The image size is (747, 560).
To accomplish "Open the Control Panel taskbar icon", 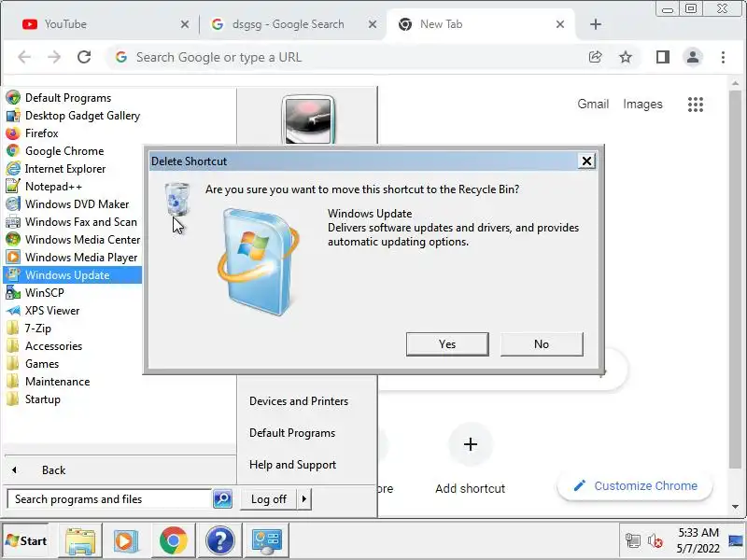I will [x=266, y=541].
